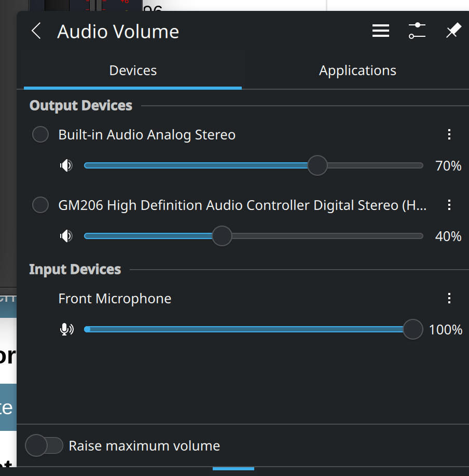Open the hamburger menu in the header
Image resolution: width=469 pixels, height=476 pixels.
pos(380,31)
